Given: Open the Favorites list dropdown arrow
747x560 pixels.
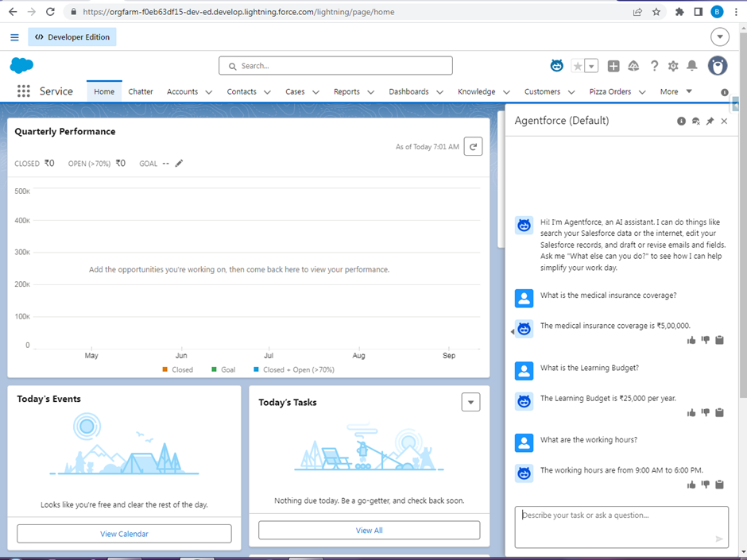Looking at the screenshot, I should [591, 66].
